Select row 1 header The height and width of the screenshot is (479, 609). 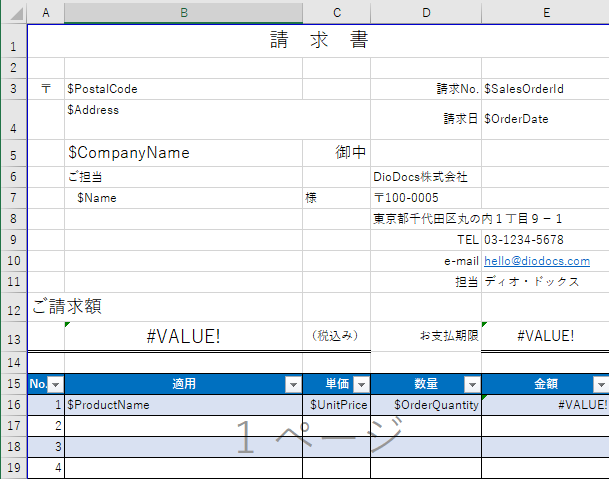tap(13, 41)
